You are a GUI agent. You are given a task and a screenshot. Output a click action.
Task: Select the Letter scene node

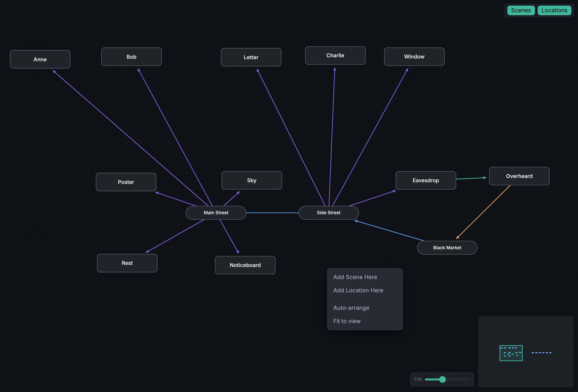(x=251, y=57)
